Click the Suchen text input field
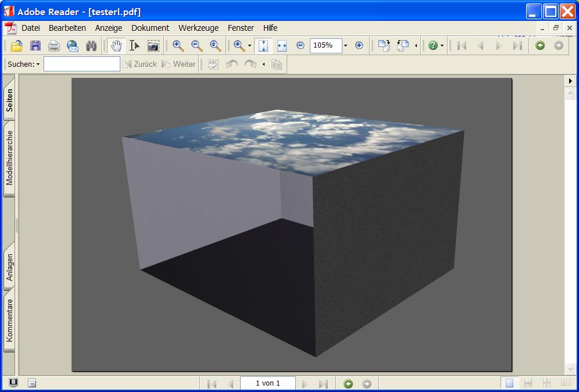The width and height of the screenshot is (579, 392). coord(81,64)
